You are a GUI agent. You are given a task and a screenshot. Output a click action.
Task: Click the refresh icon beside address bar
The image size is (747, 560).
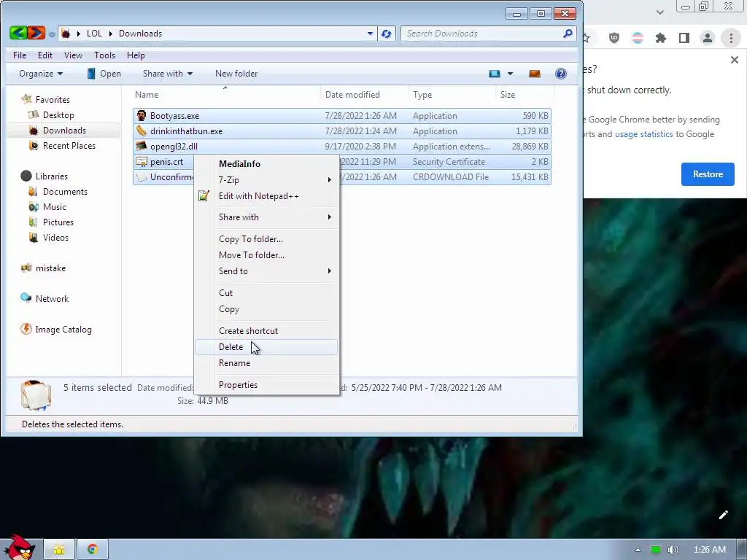pos(387,34)
